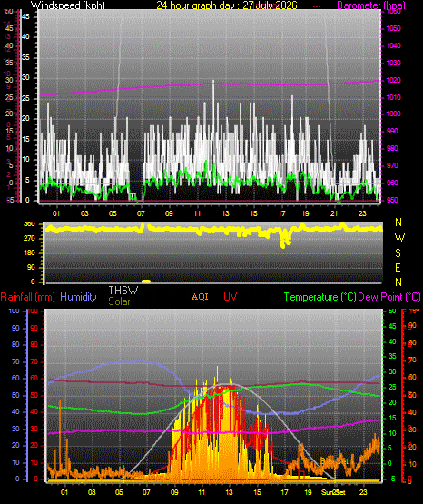Click the W compass direction label
This screenshot has height=504, width=423.
pos(399,238)
